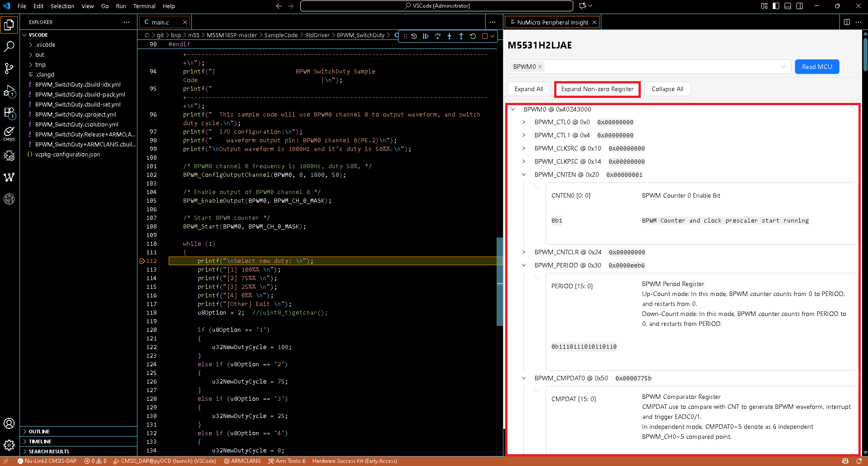This screenshot has width=868, height=466.
Task: Click the command center search box
Action: coord(437,6)
